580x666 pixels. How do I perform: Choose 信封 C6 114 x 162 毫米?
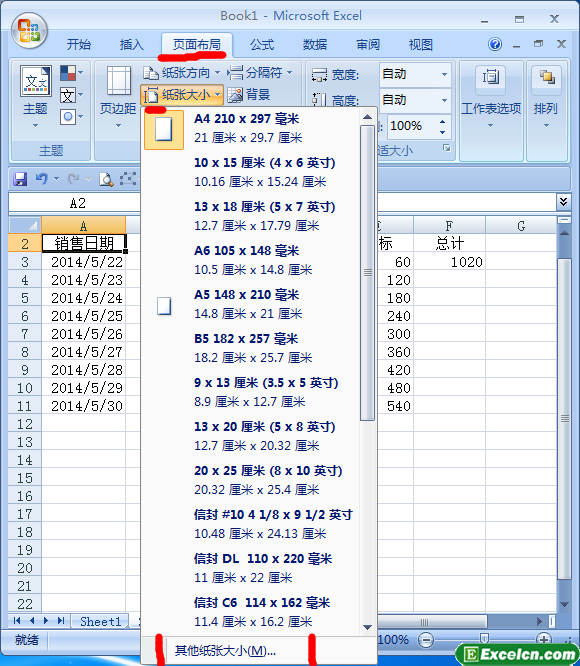(x=251, y=612)
